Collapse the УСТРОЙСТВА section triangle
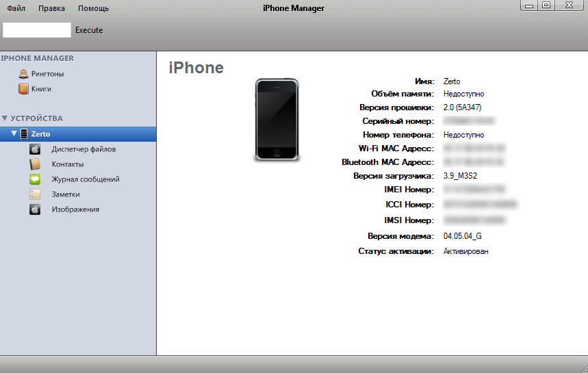This screenshot has height=373, width=588. pyautogui.click(x=5, y=118)
